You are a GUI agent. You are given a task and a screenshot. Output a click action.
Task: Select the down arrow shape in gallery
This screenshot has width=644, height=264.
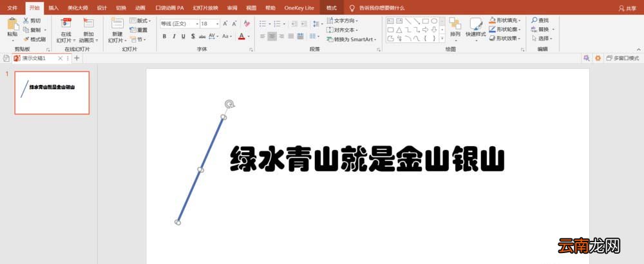[434, 30]
